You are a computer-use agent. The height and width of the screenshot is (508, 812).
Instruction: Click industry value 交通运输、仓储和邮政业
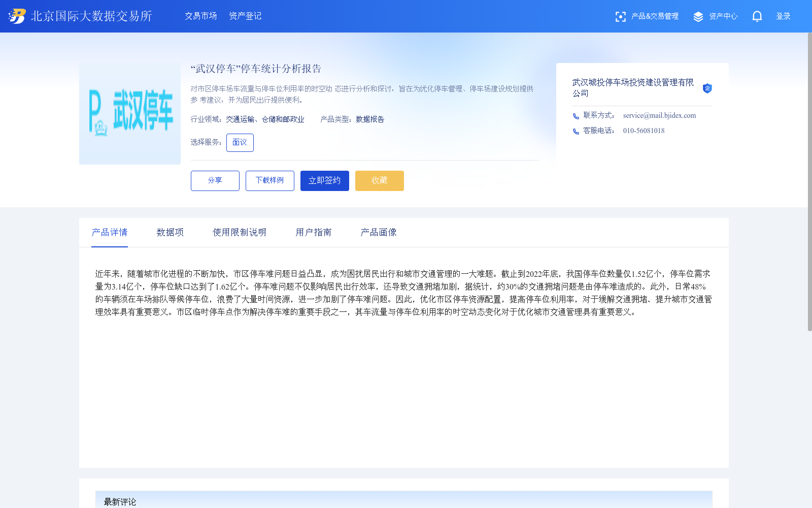[265, 119]
